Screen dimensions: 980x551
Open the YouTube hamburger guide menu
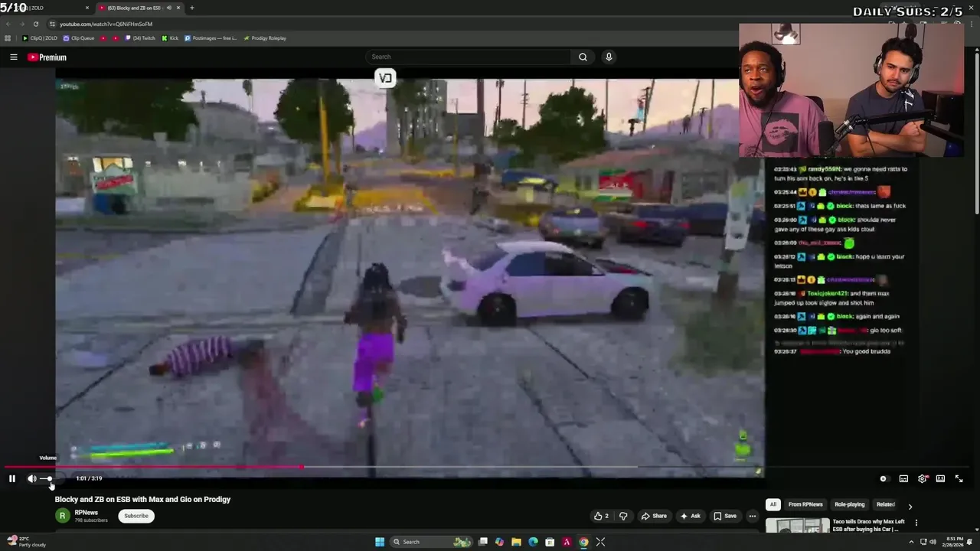coord(13,57)
